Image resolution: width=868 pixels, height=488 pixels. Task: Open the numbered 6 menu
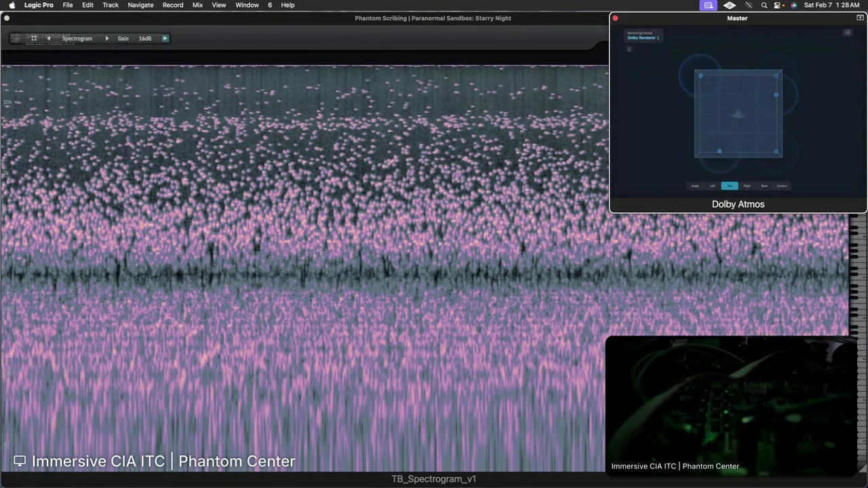pos(270,5)
